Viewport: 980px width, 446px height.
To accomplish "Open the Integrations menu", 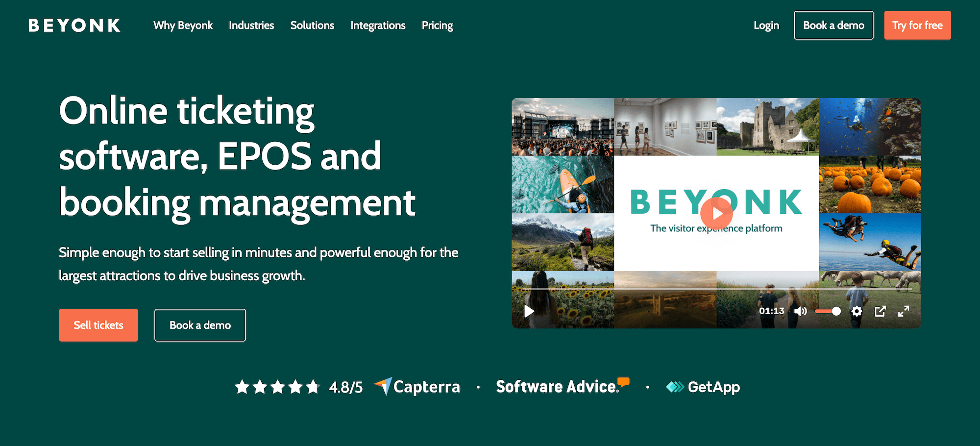I will [378, 25].
